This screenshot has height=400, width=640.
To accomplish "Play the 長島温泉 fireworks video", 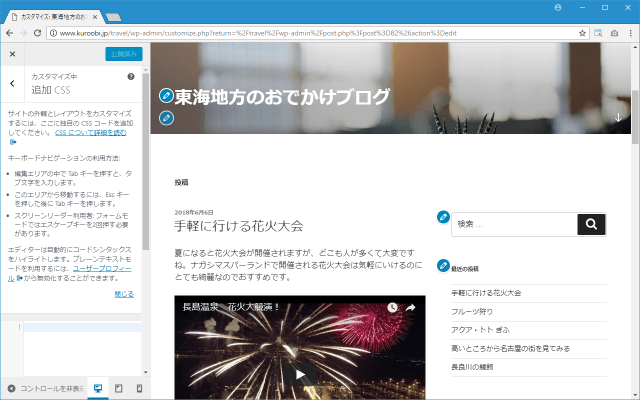I will pos(300,374).
